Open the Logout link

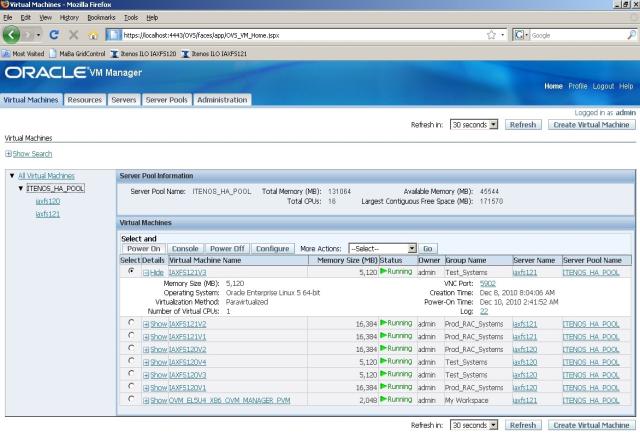[603, 86]
